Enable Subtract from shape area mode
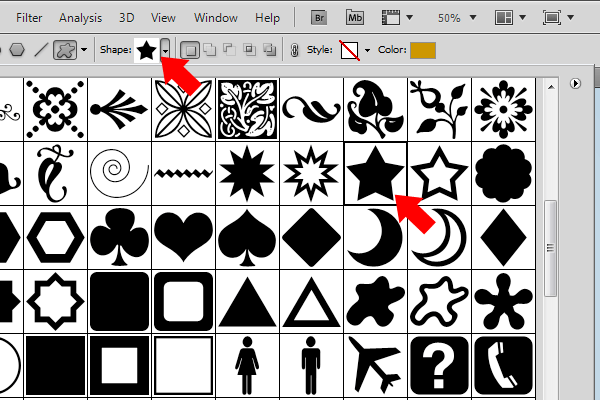This screenshot has height=400, width=600. click(229, 50)
